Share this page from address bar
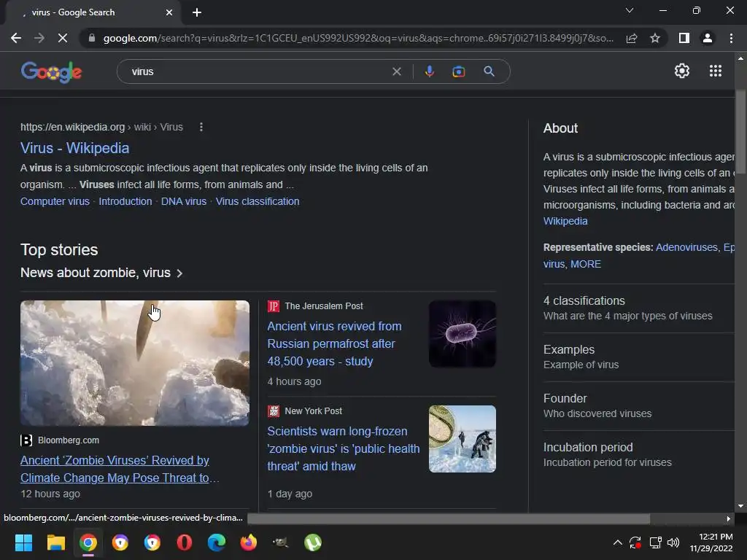 pyautogui.click(x=632, y=38)
